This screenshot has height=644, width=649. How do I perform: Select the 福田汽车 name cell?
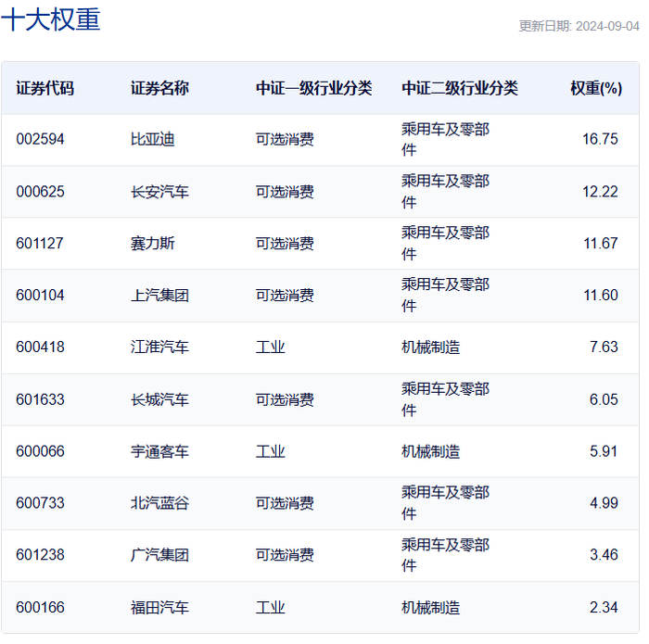point(159,608)
